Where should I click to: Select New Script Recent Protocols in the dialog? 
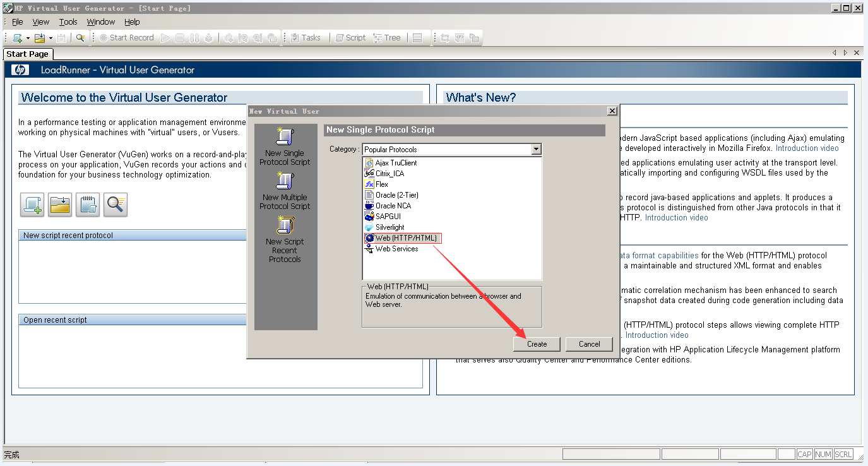tap(285, 239)
